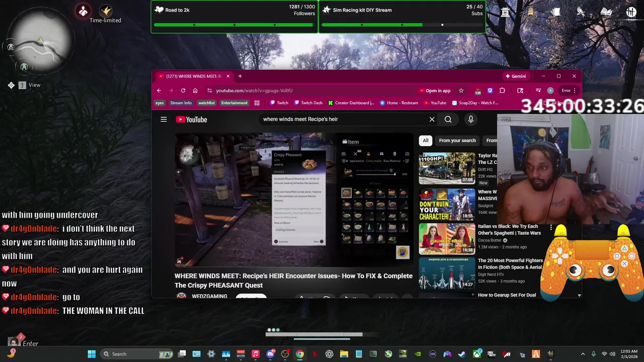This screenshot has width=644, height=362.
Task: Open the Xbox app in the taskbar
Action: (x=476, y=354)
